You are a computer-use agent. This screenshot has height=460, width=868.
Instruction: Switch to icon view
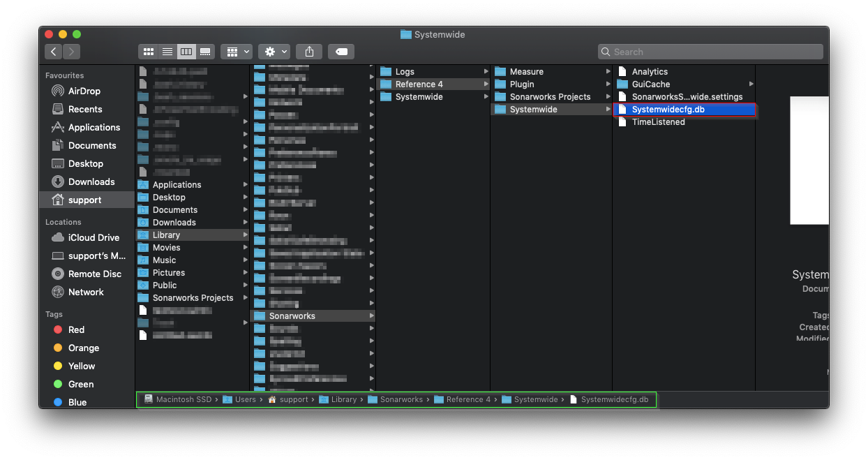point(148,52)
